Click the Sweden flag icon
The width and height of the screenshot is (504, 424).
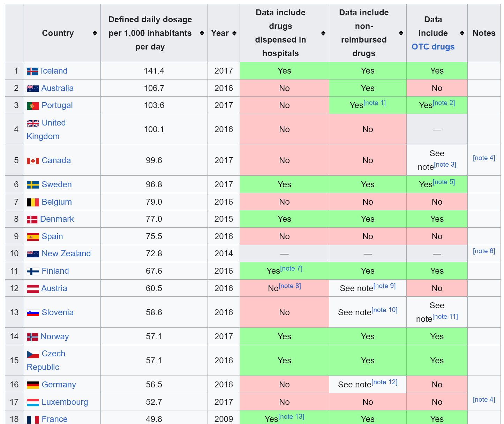33,185
